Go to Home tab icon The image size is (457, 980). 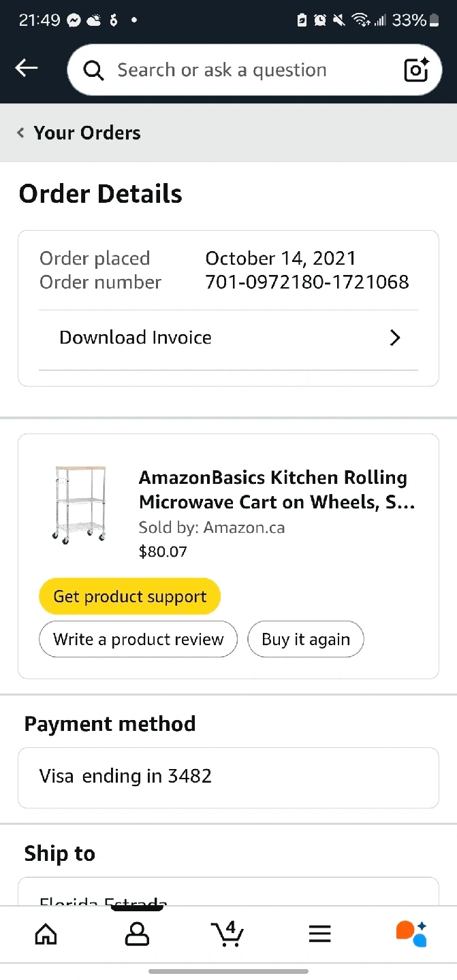46,934
